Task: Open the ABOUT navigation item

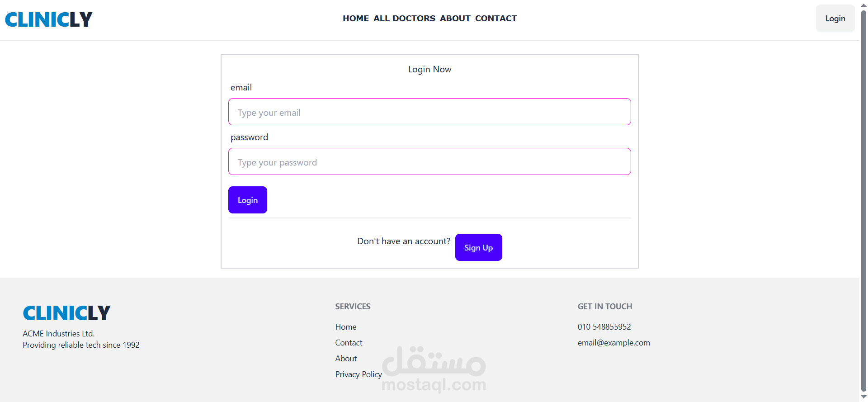Action: pos(455,19)
